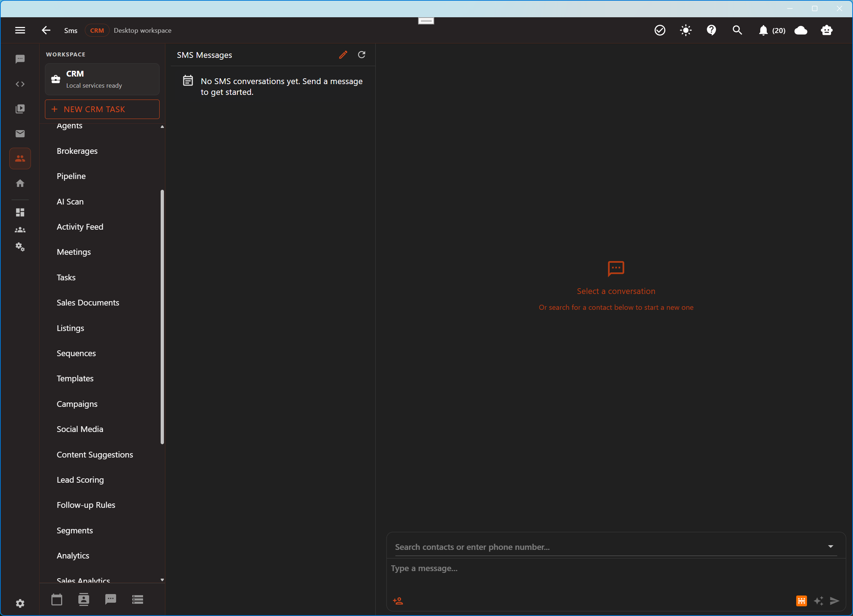Open the double-gear automation icon in left rail
853x616 pixels.
(x=20, y=247)
